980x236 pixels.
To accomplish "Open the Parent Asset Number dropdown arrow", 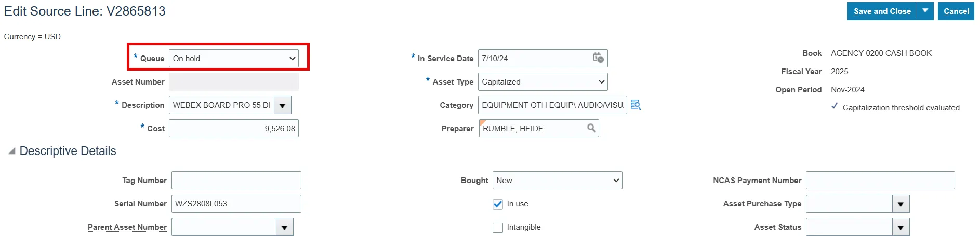I will (x=284, y=227).
